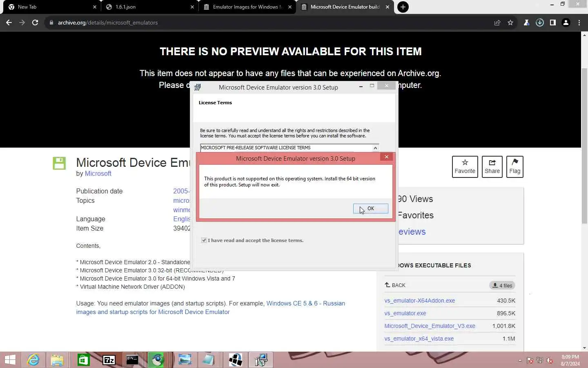Viewport: 588px width, 368px height.
Task: Click the browser back arrow
Action: (9, 22)
